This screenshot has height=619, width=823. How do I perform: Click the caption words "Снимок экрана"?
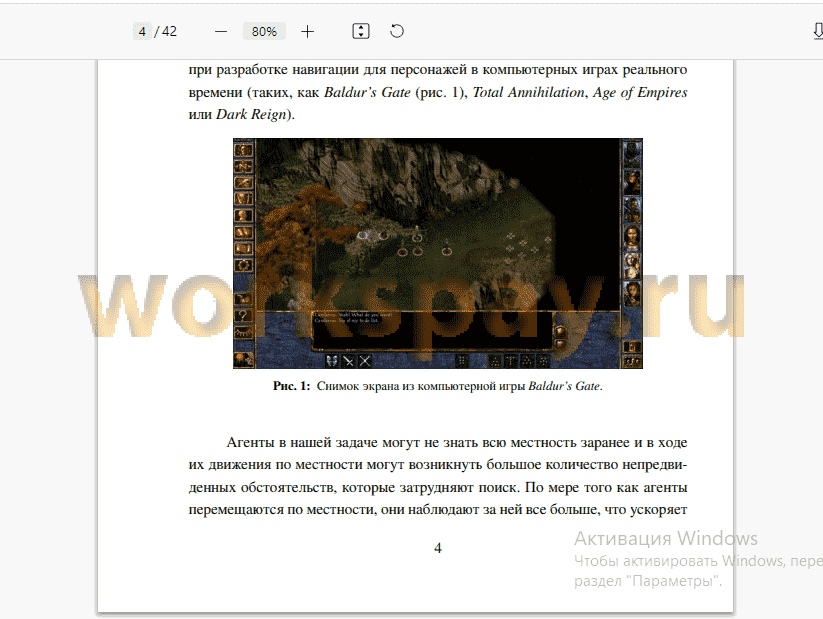tap(358, 386)
